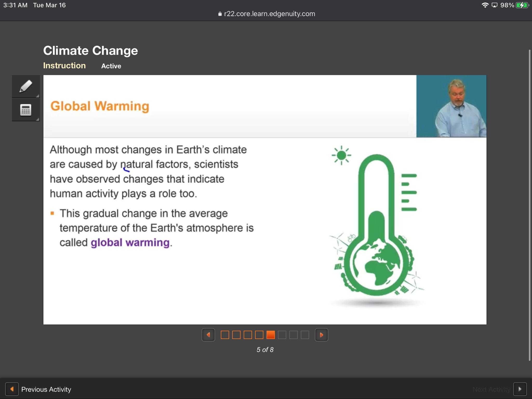Open the pencil highlighter tool
The width and height of the screenshot is (532, 399).
tap(26, 86)
